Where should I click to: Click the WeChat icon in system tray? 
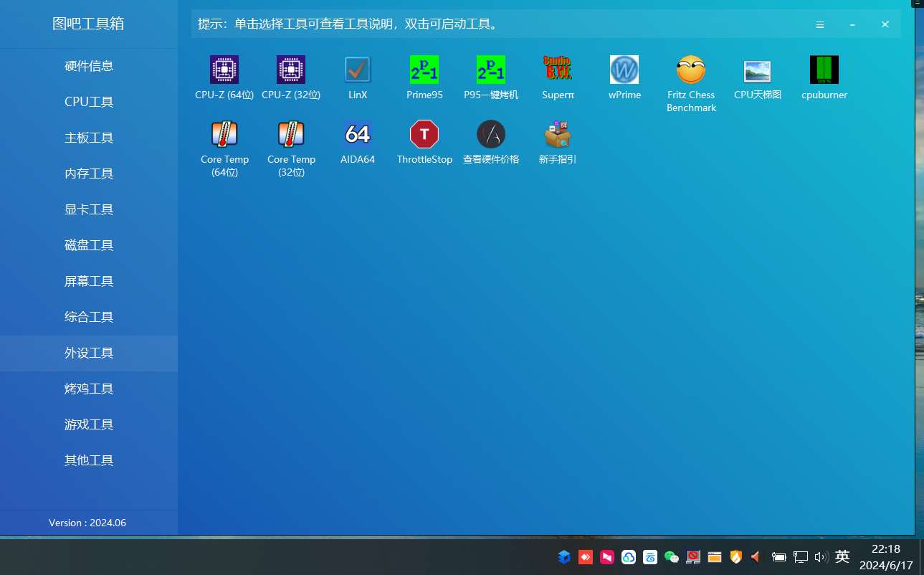(672, 557)
